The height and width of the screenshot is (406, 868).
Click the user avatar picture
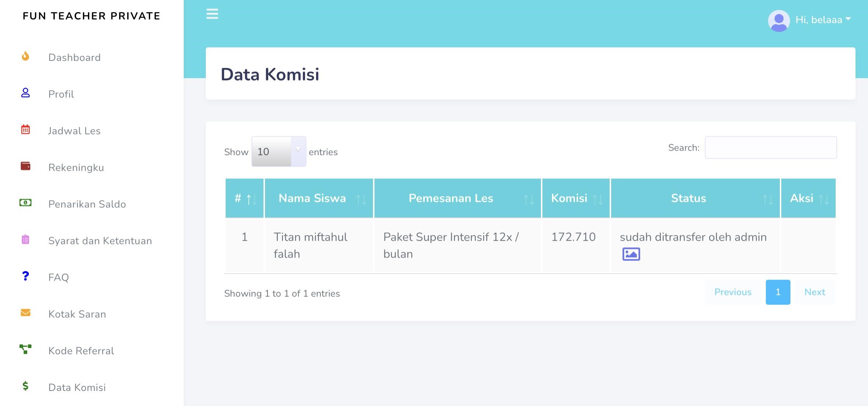pyautogui.click(x=779, y=21)
